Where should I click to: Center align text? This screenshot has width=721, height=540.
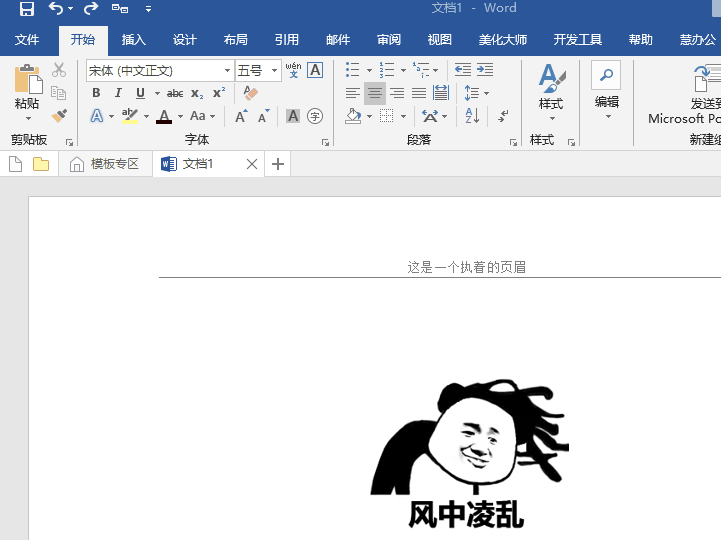coord(375,93)
